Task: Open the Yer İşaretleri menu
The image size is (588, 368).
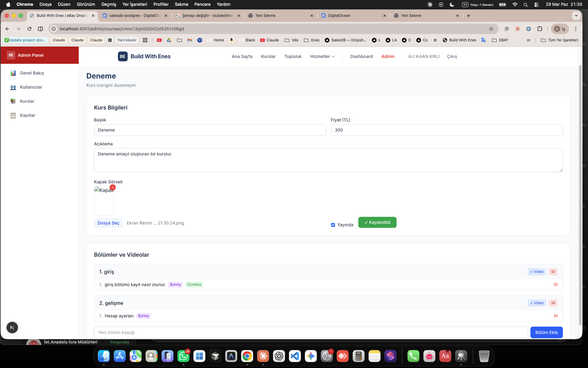Action: coord(134,4)
